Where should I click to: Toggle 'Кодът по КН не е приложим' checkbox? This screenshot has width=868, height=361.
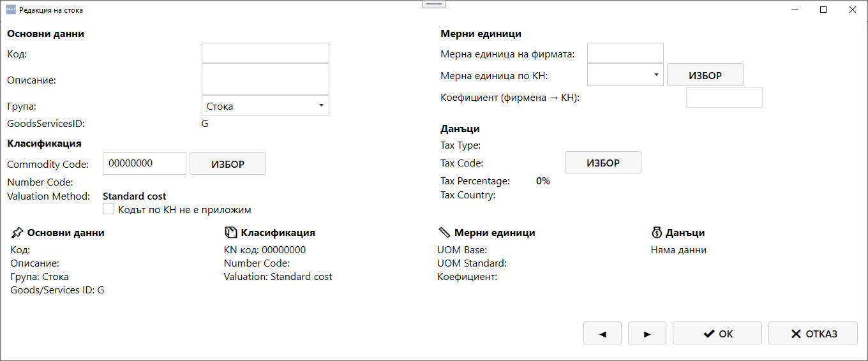tap(108, 209)
